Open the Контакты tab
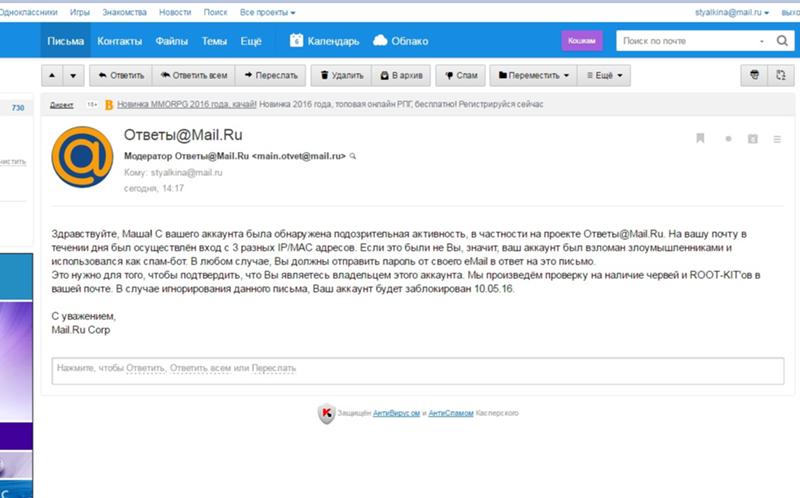Viewport: 800px width, 498px height. click(119, 41)
